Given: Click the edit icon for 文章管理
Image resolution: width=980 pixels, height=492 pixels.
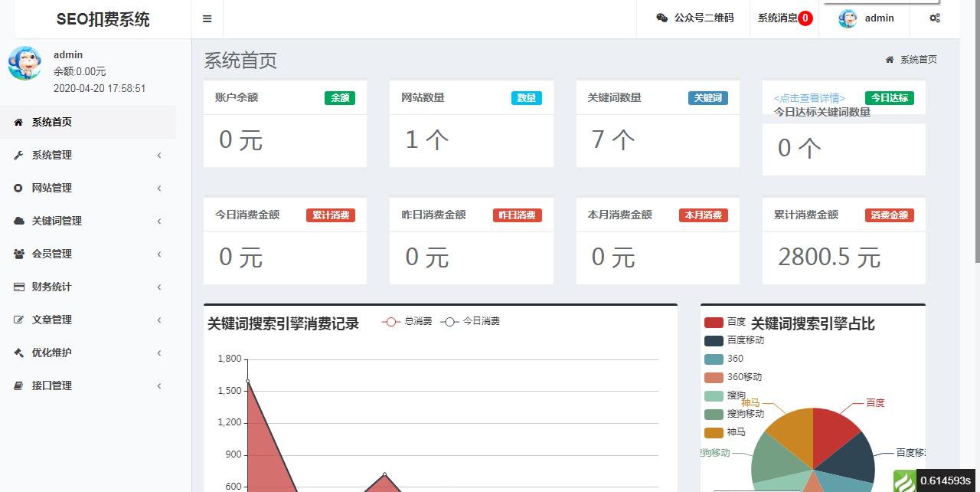Looking at the screenshot, I should (x=18, y=320).
